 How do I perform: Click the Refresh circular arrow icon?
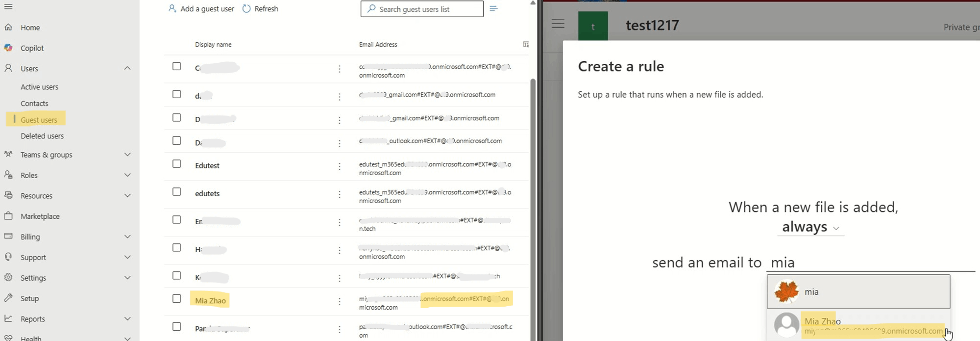click(246, 8)
